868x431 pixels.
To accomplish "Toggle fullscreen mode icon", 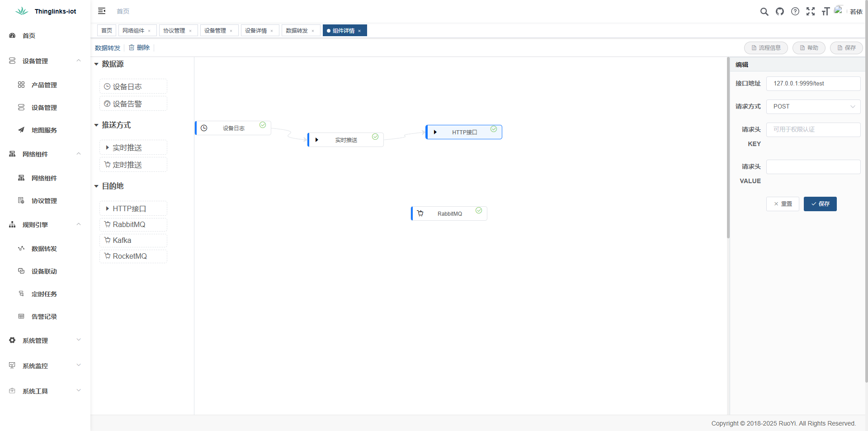I will pos(811,12).
